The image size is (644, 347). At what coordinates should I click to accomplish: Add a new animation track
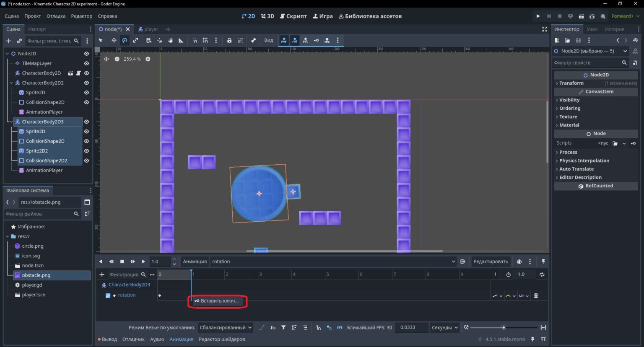tap(102, 274)
